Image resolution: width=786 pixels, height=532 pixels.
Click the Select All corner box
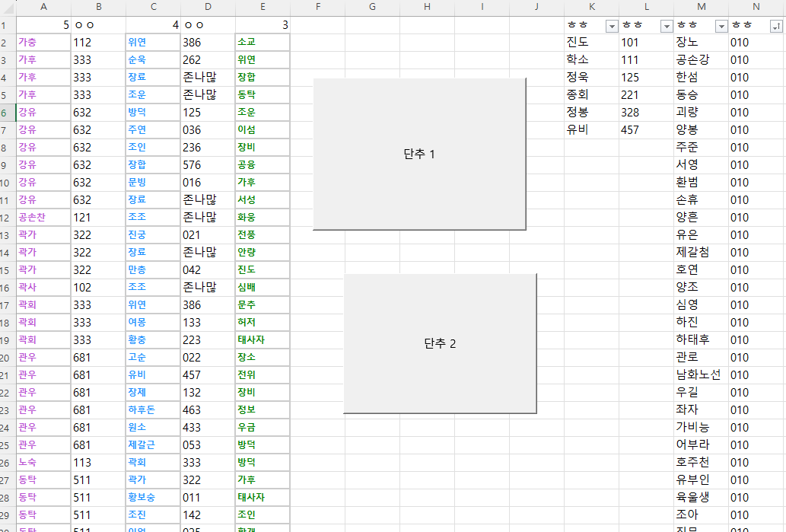(x=7, y=8)
